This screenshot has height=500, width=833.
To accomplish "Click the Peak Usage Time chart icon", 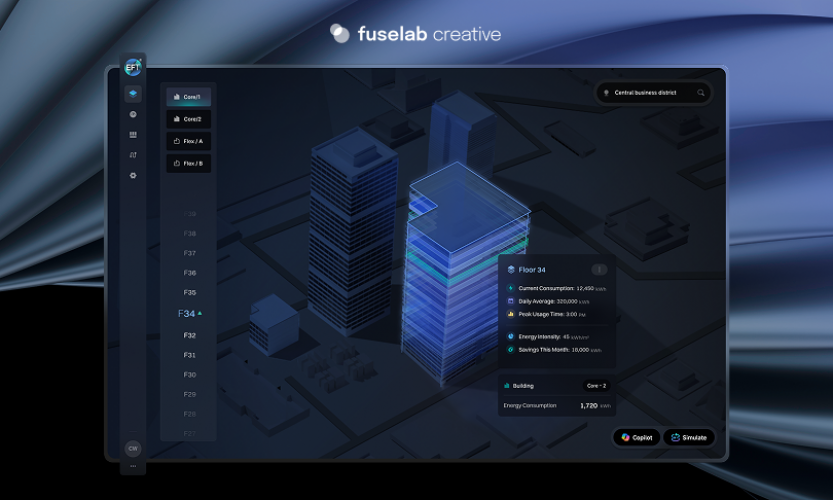I will (511, 314).
